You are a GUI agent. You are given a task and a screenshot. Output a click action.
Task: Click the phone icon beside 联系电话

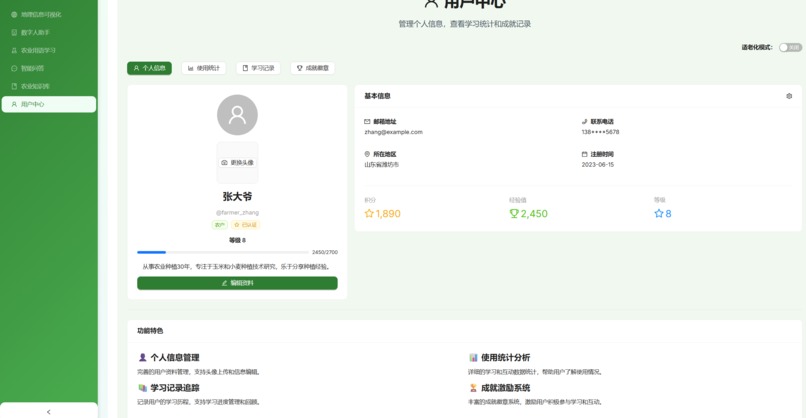(x=584, y=122)
